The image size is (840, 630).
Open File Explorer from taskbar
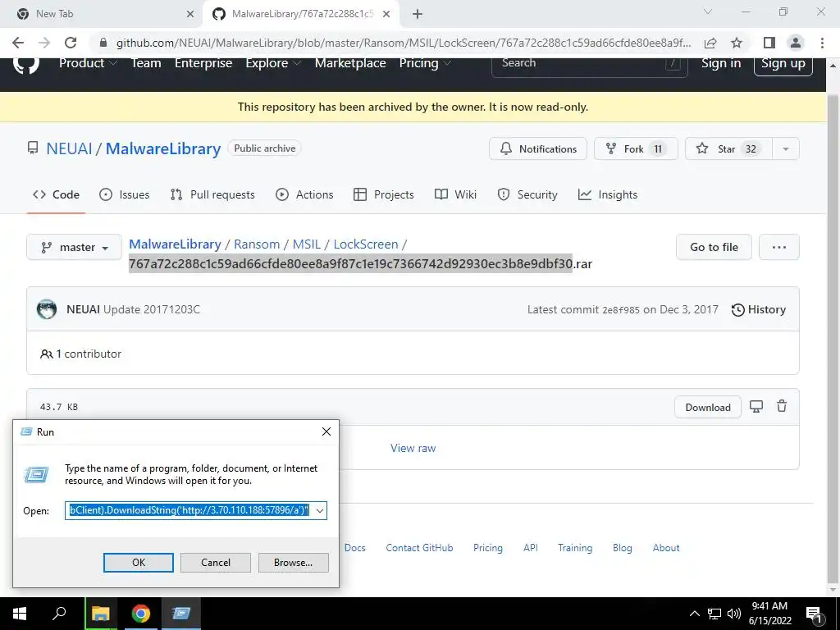coord(101,614)
